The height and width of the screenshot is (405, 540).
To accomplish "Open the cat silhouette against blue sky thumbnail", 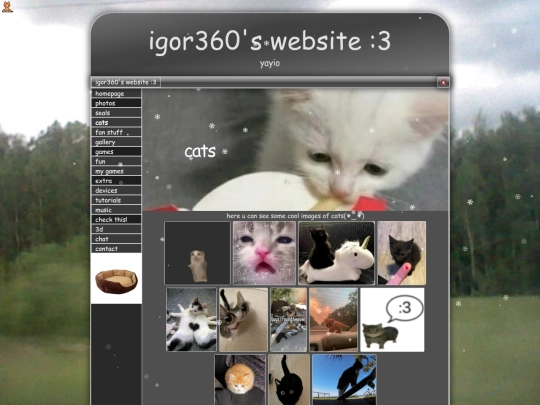I will point(344,380).
